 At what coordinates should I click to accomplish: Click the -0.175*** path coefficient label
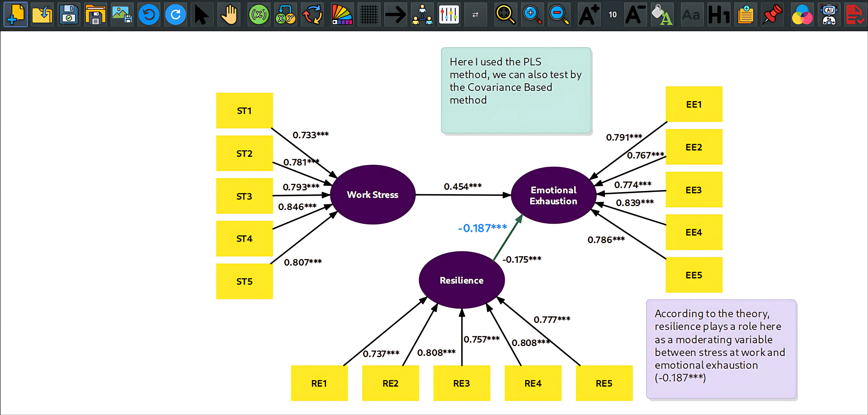pos(521,259)
